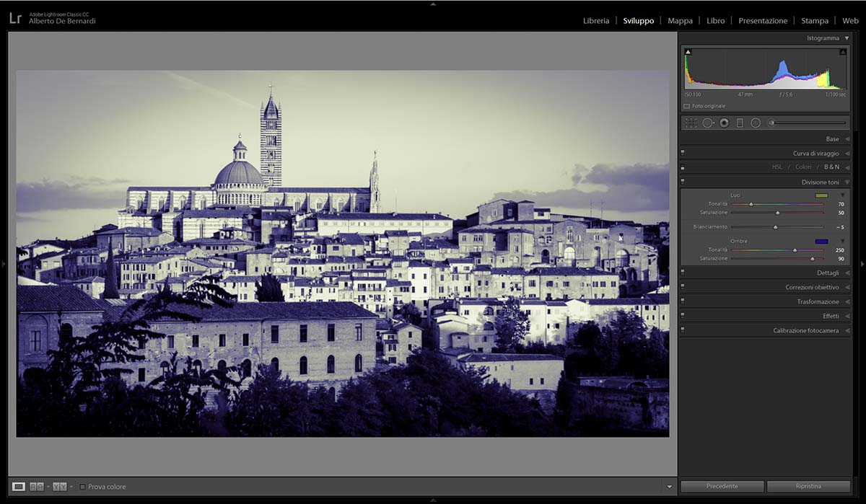The image size is (866, 504).
Task: Select the Crop overlay tool icon
Action: pos(691,123)
